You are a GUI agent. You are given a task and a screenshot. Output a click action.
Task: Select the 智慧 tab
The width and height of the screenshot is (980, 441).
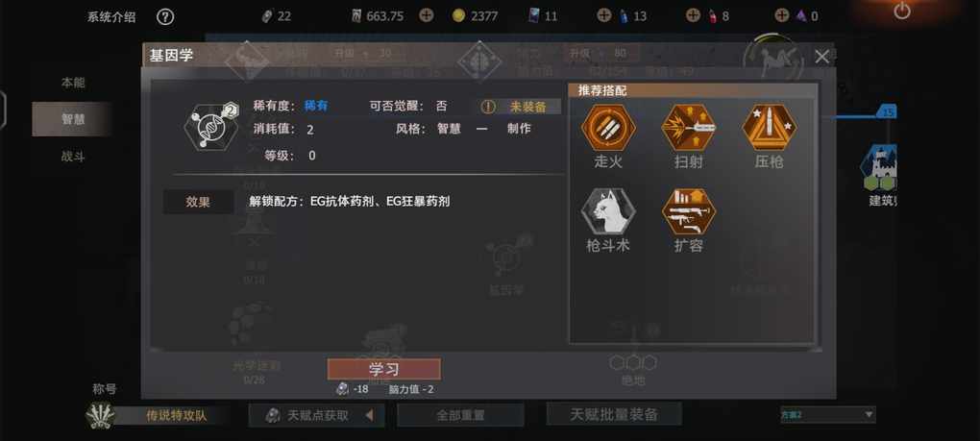72,119
